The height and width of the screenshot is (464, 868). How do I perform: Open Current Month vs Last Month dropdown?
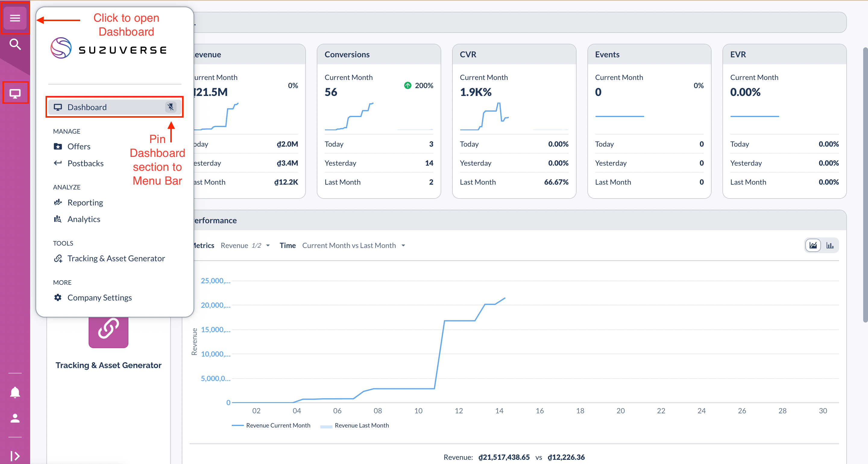pyautogui.click(x=353, y=246)
